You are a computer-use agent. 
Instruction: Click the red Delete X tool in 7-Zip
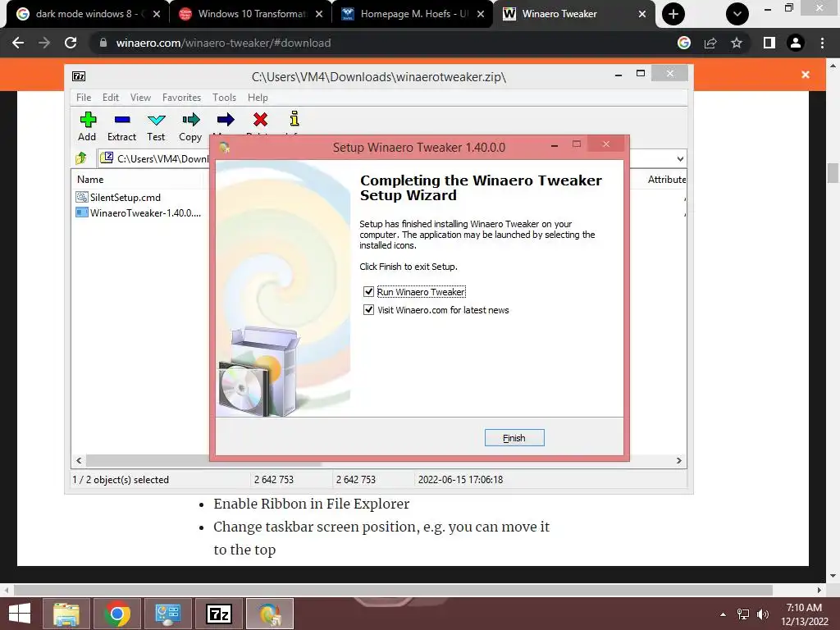tap(260, 120)
